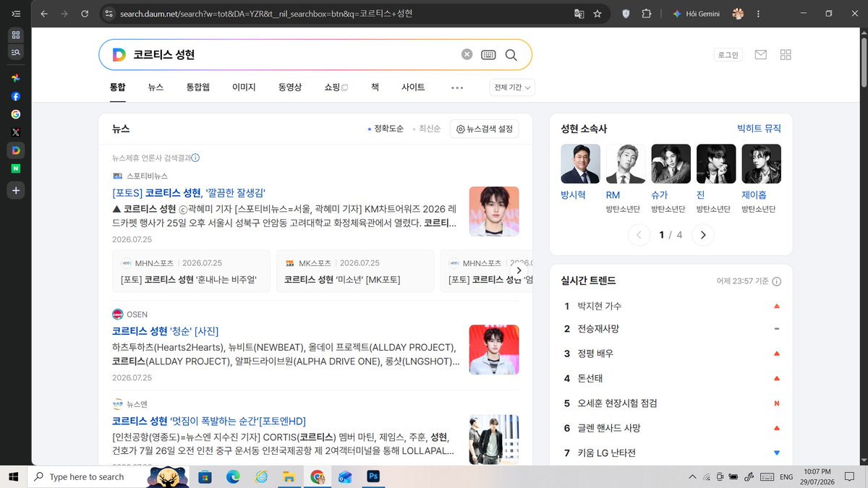
Task: Reload the page
Action: pyautogui.click(x=85, y=14)
